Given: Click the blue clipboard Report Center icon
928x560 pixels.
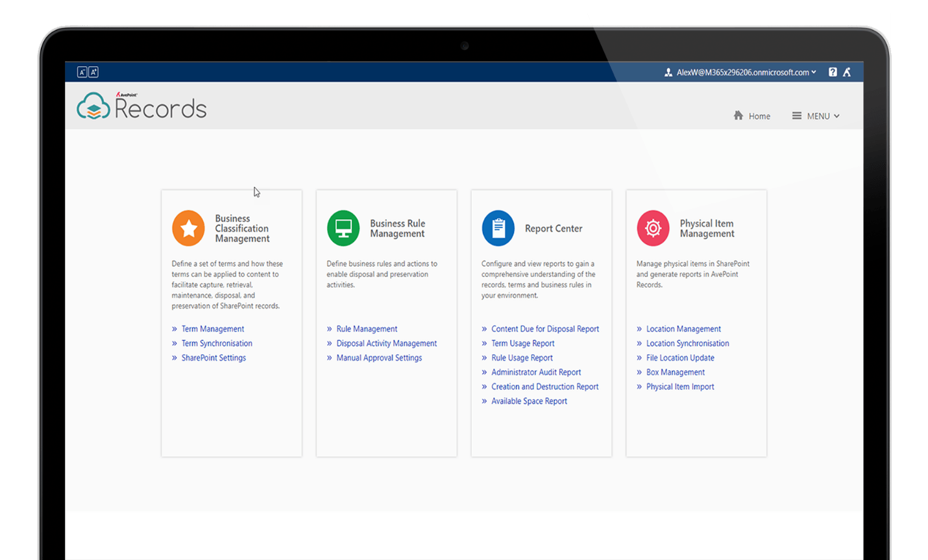Looking at the screenshot, I should click(x=498, y=228).
